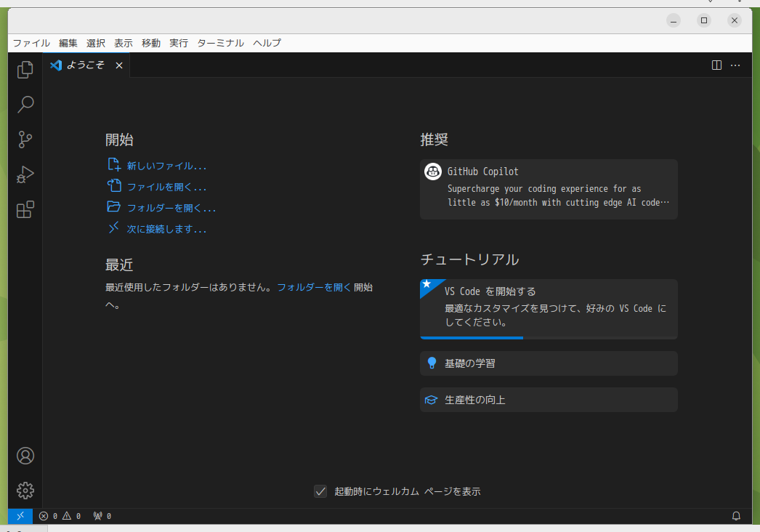Open the Extensions view
Image resolution: width=760 pixels, height=532 pixels.
(x=25, y=209)
